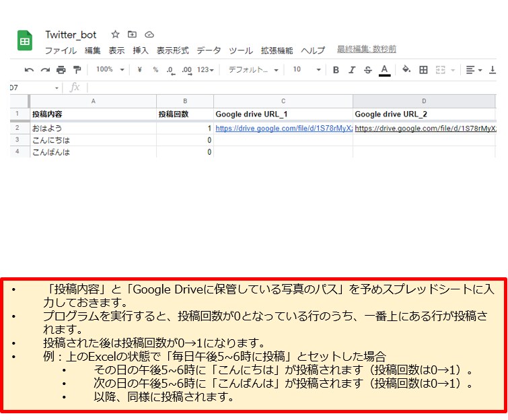Image resolution: width=508 pixels, height=420 pixels.
Task: Decrease decimal places
Action: (x=171, y=70)
